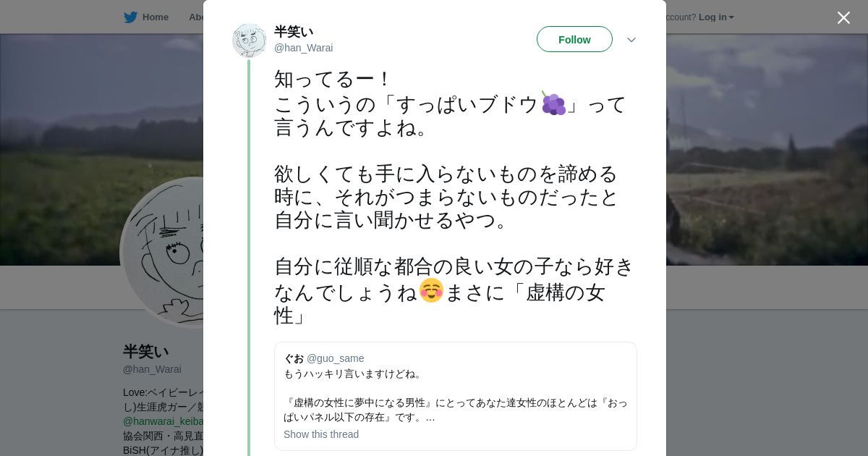
Task: Open the Log in dropdown
Action: [715, 17]
